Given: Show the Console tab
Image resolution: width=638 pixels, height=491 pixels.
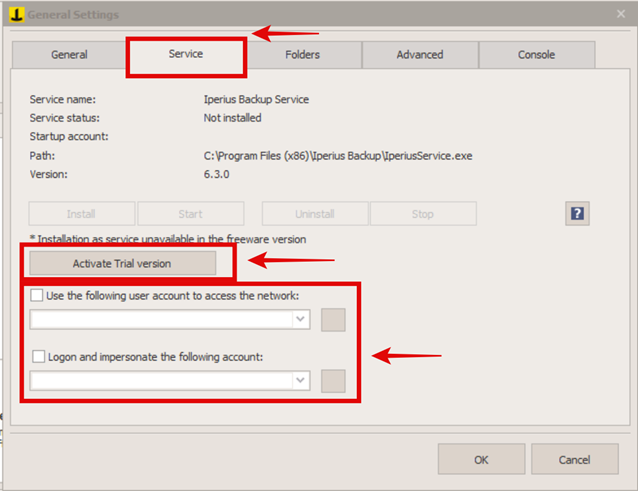Looking at the screenshot, I should coord(536,55).
